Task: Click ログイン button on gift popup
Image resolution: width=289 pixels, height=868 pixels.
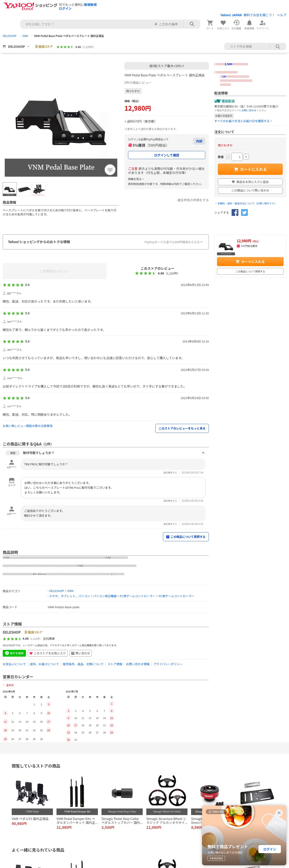Action: coord(269,849)
